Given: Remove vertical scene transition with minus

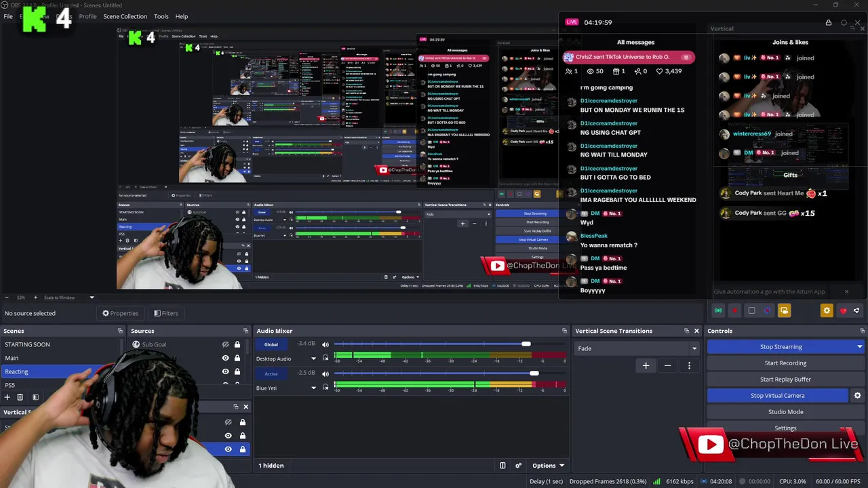Looking at the screenshot, I should point(667,365).
